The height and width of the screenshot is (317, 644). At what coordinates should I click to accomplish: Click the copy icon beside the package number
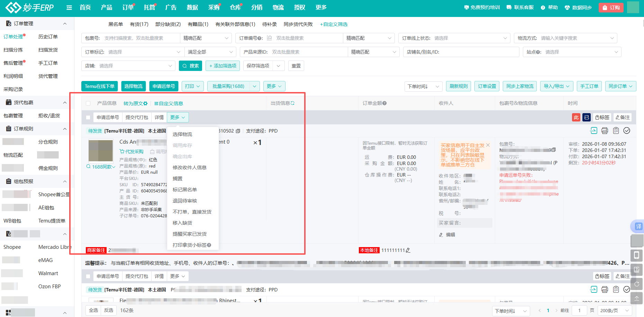pyautogui.click(x=554, y=150)
